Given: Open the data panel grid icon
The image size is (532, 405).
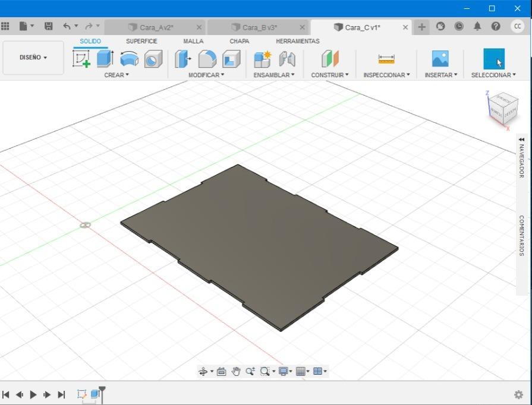Looking at the screenshot, I should 5,27.
